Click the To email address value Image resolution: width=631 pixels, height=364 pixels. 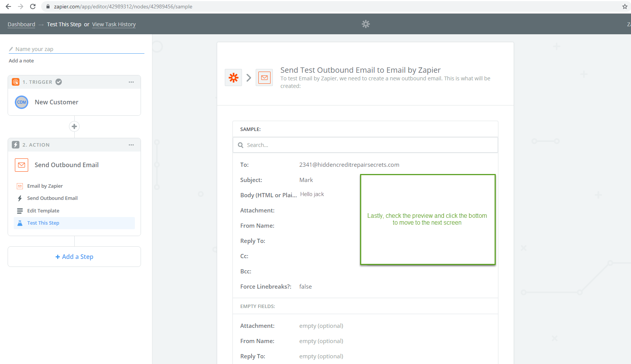click(349, 165)
